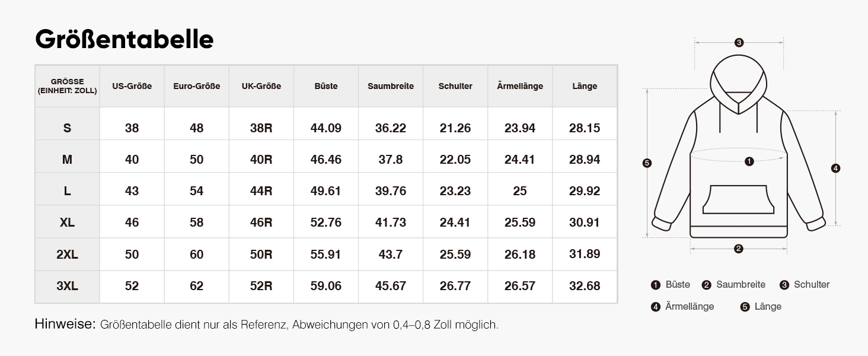Viewport: 868px width, 356px height.
Task: Click the Büste marker 1 on hoodie diagram
Action: [x=749, y=161]
